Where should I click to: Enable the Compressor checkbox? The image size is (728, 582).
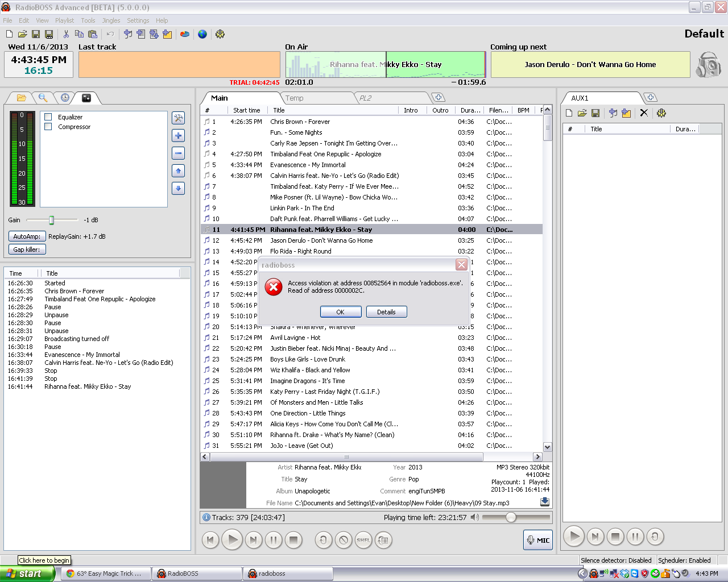(48, 127)
